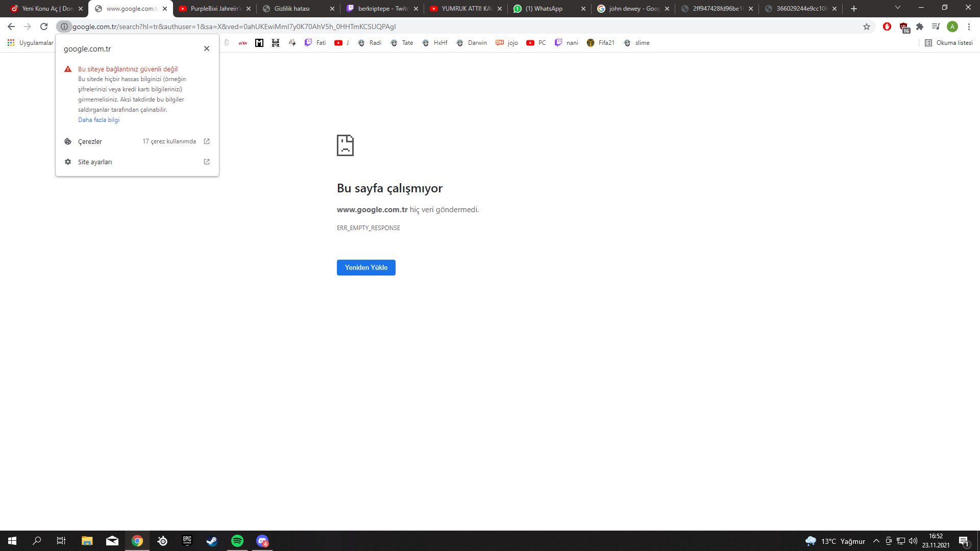Open the Chrome three-dot menu
Screen dimensions: 980x551
click(x=969, y=27)
